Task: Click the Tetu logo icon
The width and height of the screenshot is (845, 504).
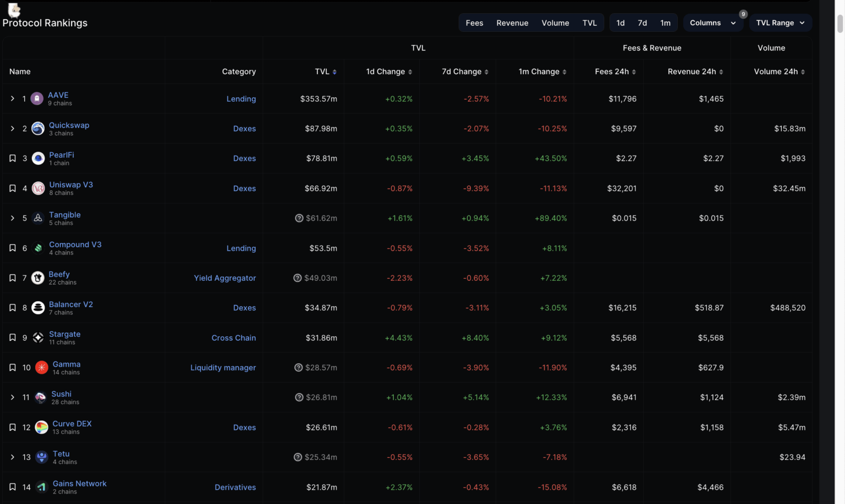Action: pyautogui.click(x=42, y=457)
